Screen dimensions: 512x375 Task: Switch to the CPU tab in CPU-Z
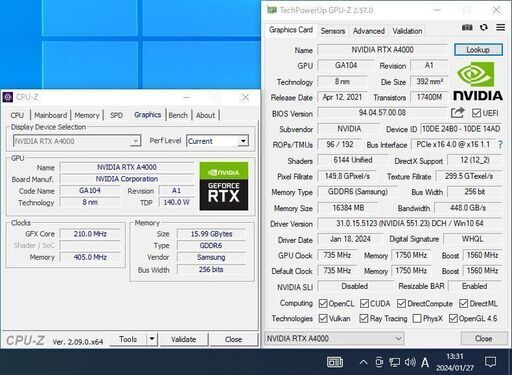[x=17, y=115]
